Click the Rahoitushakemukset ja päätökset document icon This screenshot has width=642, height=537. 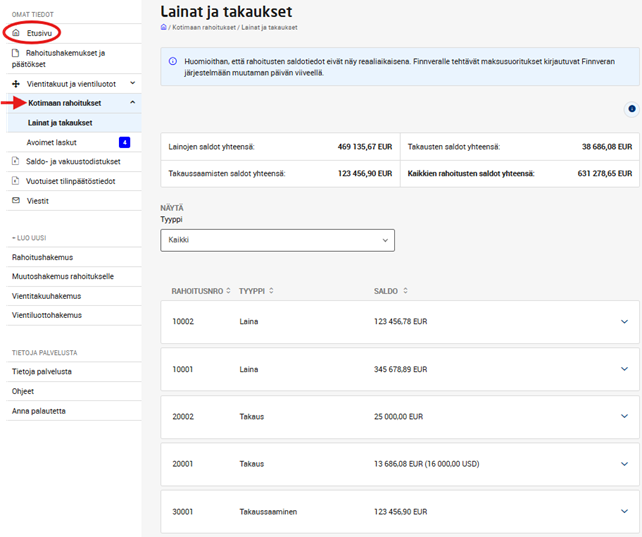[15, 53]
